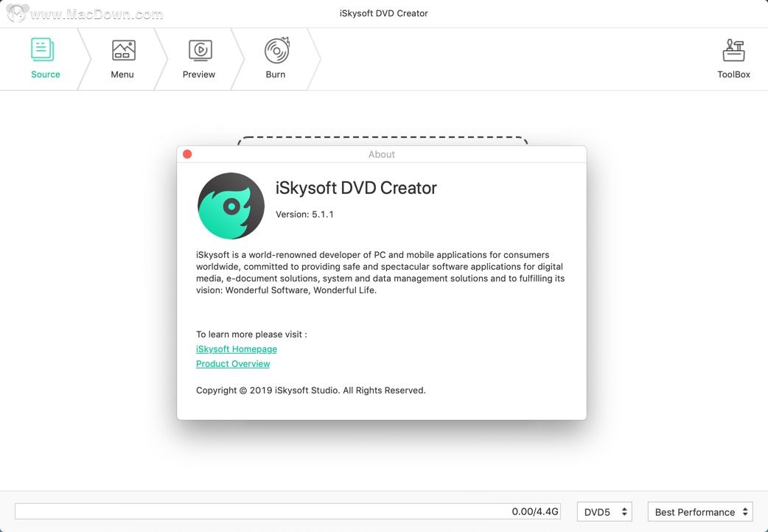Switch to the Menu tab label
768x532 pixels.
(122, 74)
